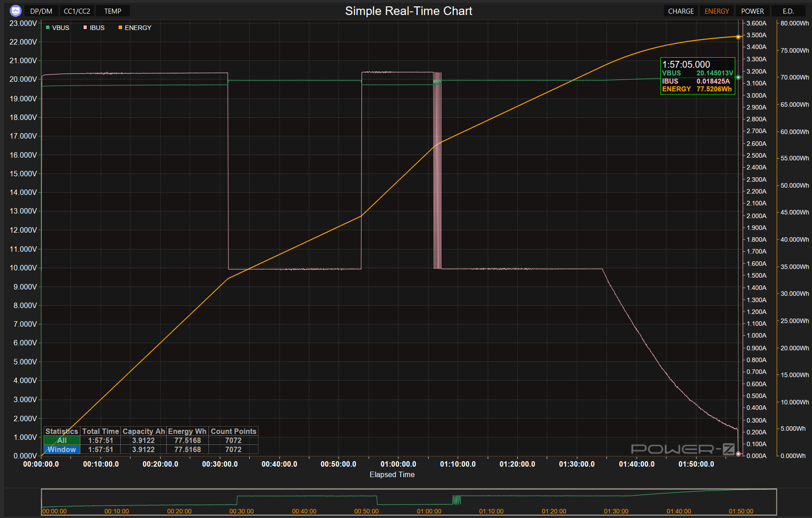Click the orange ENERGY legend color square

click(x=120, y=28)
